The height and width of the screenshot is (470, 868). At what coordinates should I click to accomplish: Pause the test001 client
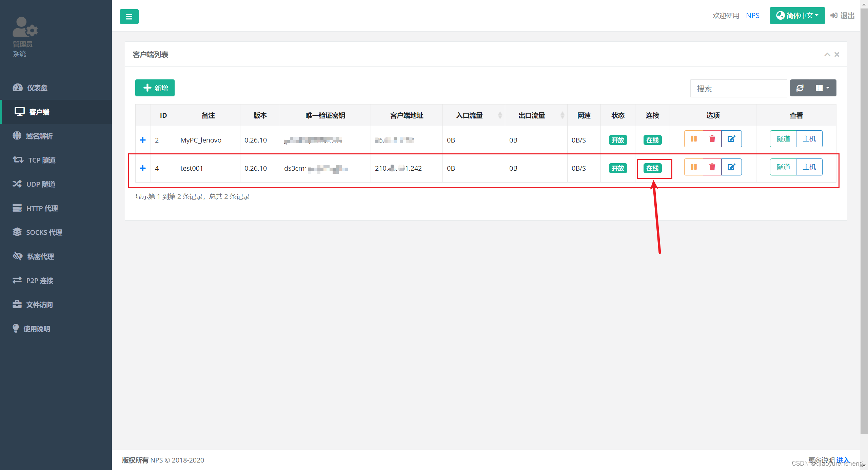point(693,167)
